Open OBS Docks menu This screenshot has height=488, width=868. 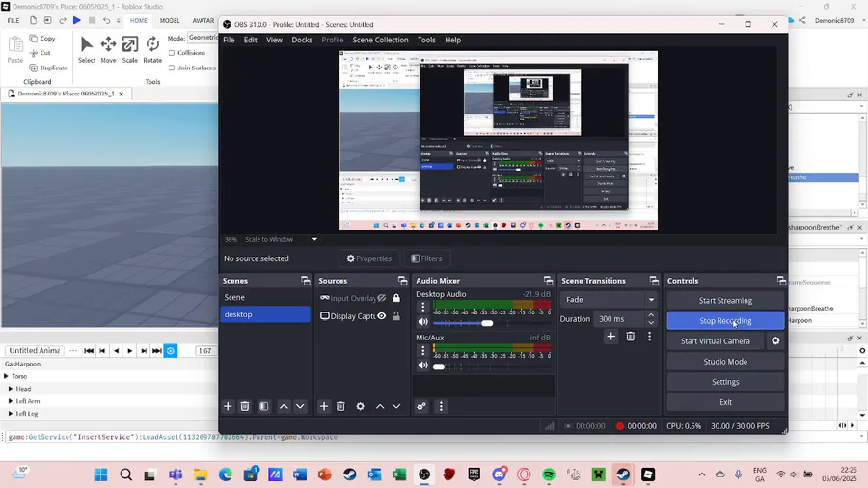(x=302, y=40)
